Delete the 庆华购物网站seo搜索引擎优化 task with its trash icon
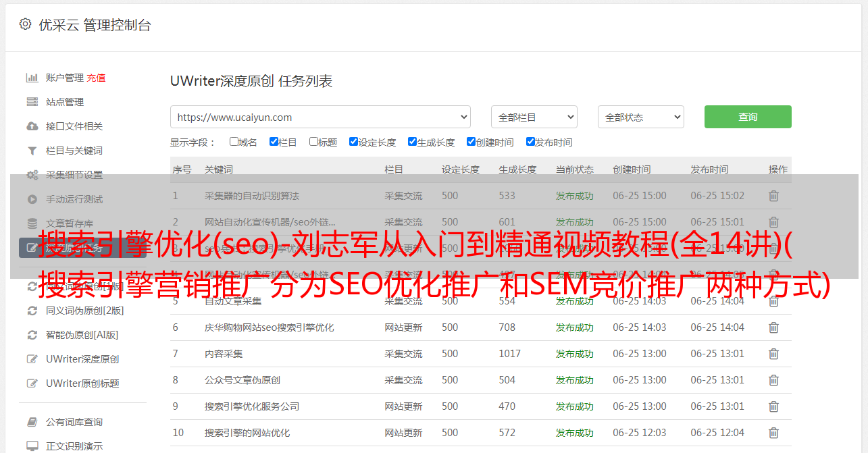This screenshot has height=453, width=868. point(773,327)
